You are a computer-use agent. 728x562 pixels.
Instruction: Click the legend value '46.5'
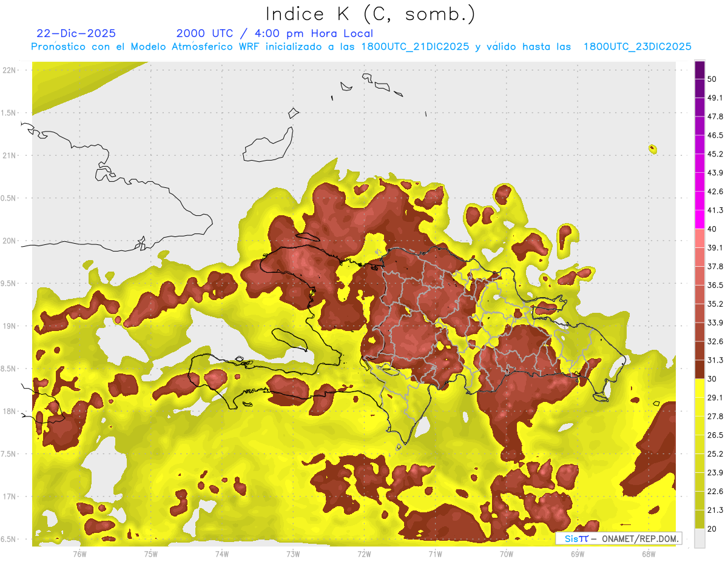point(715,135)
